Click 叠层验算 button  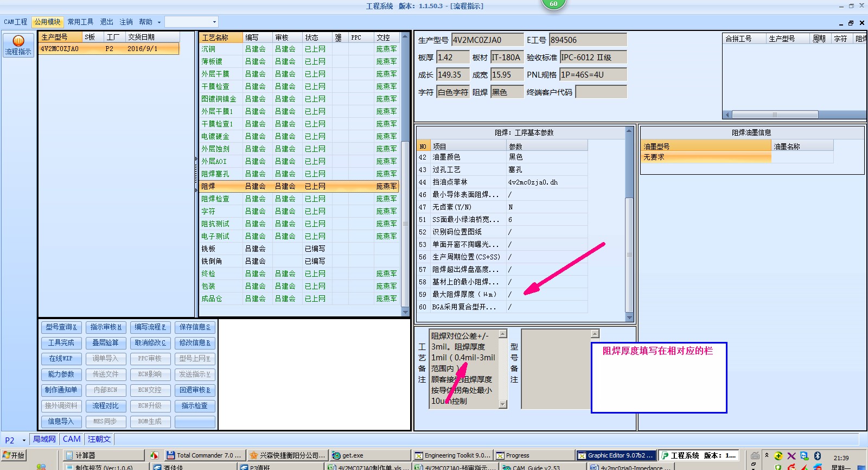point(105,343)
